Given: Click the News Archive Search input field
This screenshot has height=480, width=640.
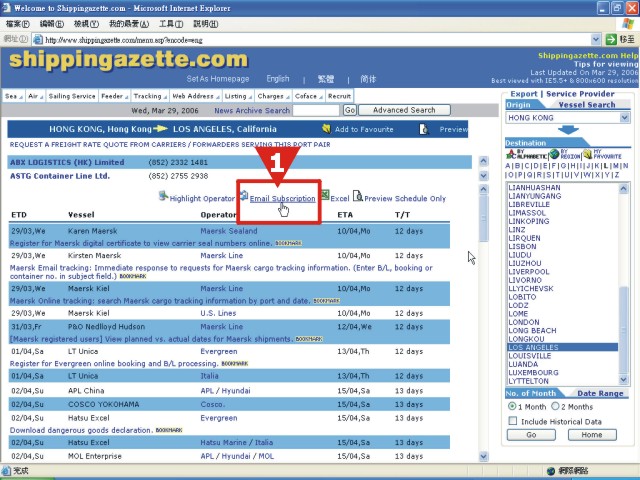Looking at the screenshot, I should (316, 110).
